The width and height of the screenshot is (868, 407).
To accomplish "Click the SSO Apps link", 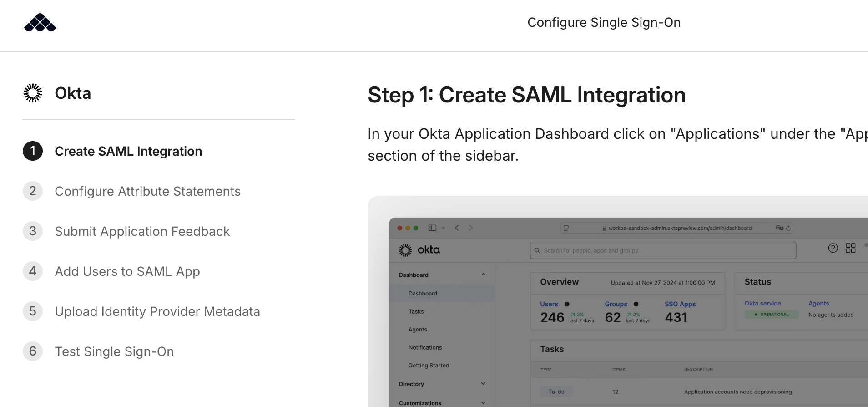I will coord(680,304).
